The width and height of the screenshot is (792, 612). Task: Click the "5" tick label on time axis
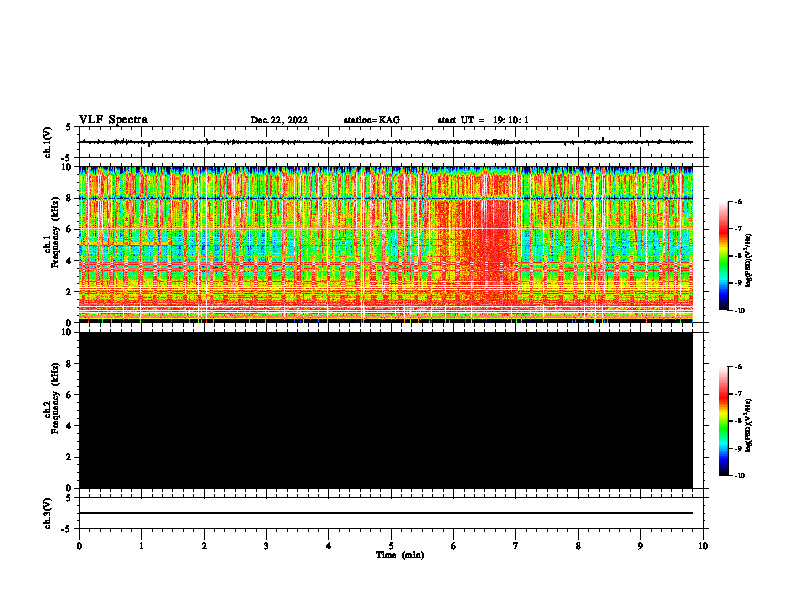[x=391, y=546]
